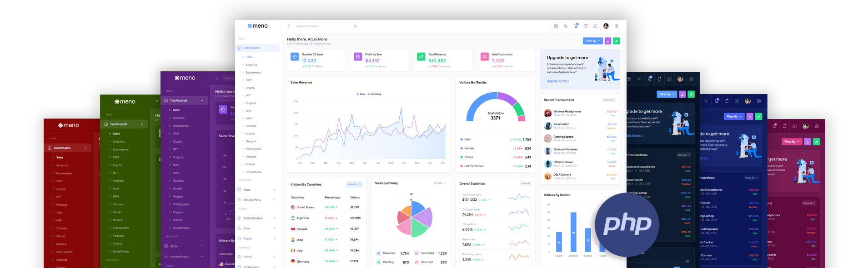
Task: Open Filter By in the crimson right window
Action: 792,142
